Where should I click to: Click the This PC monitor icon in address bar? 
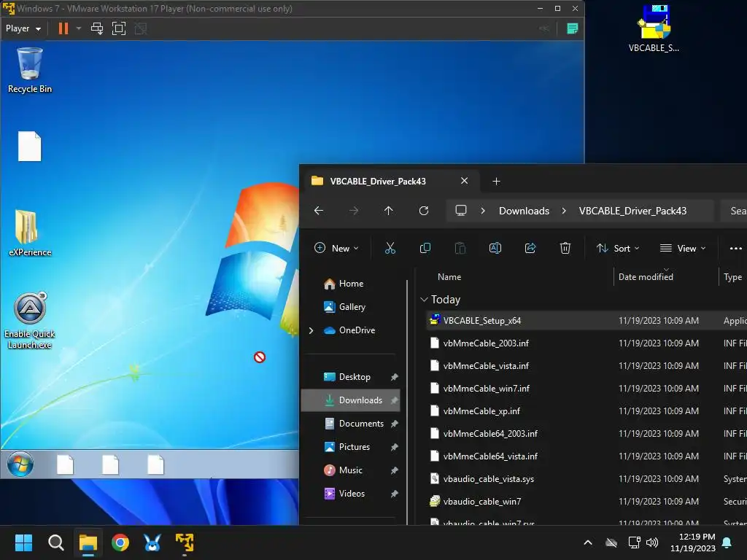click(x=461, y=211)
